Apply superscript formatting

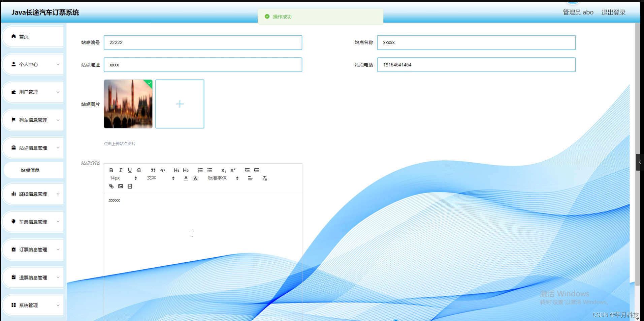(233, 170)
